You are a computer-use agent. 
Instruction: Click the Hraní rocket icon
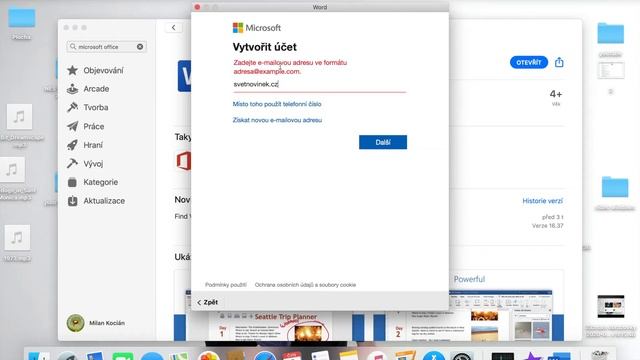click(73, 145)
